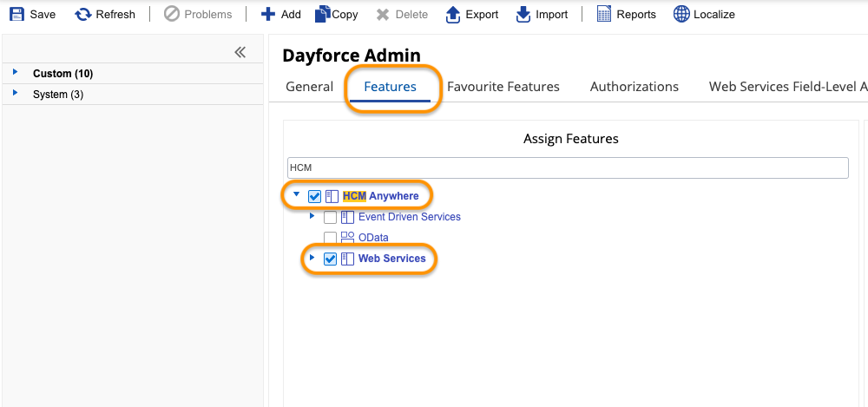Click the Dayforce Admin role title
The height and width of the screenshot is (407, 868).
click(x=352, y=56)
